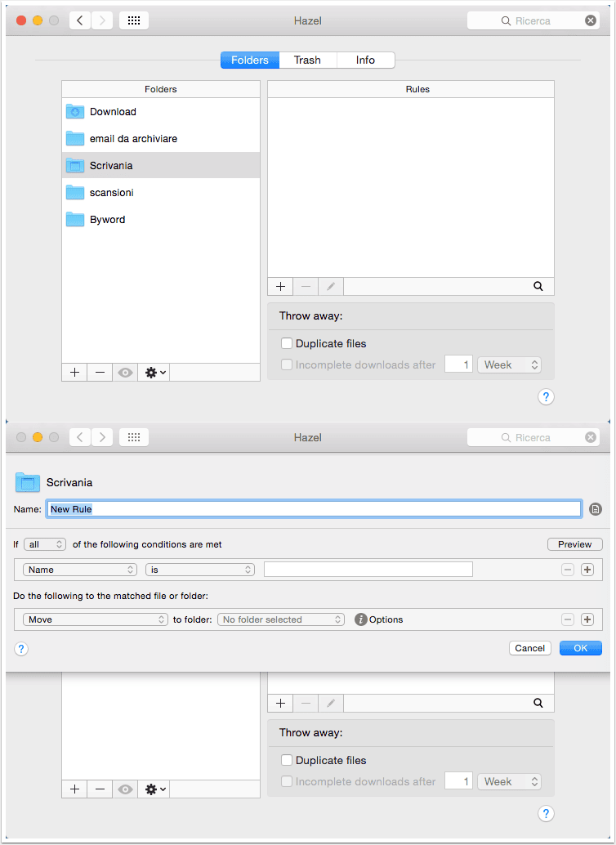616x845 pixels.
Task: Toggle Incomplete downloads checkbox in bottom window
Action: pyautogui.click(x=287, y=781)
